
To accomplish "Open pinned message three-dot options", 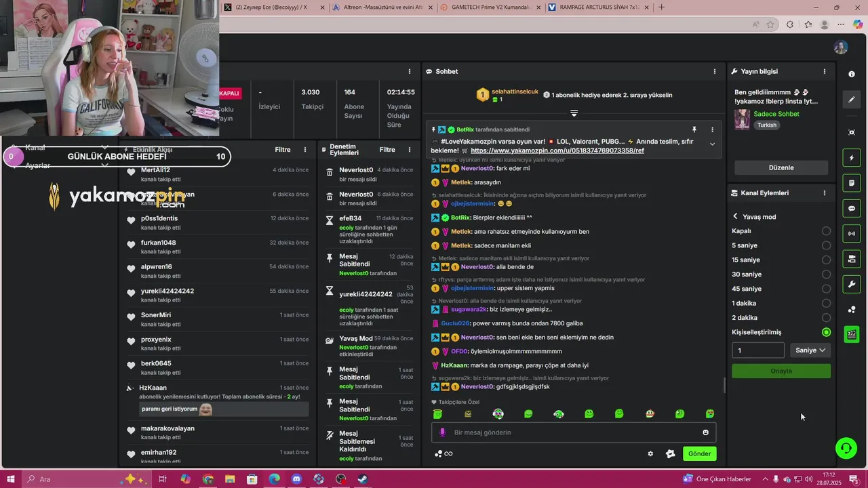I will click(x=712, y=129).
